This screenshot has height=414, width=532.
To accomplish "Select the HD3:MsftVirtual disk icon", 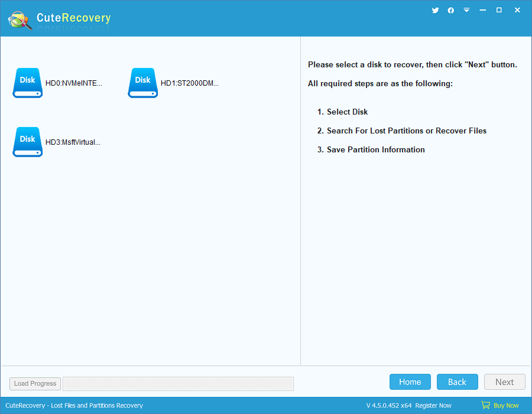I will click(27, 142).
